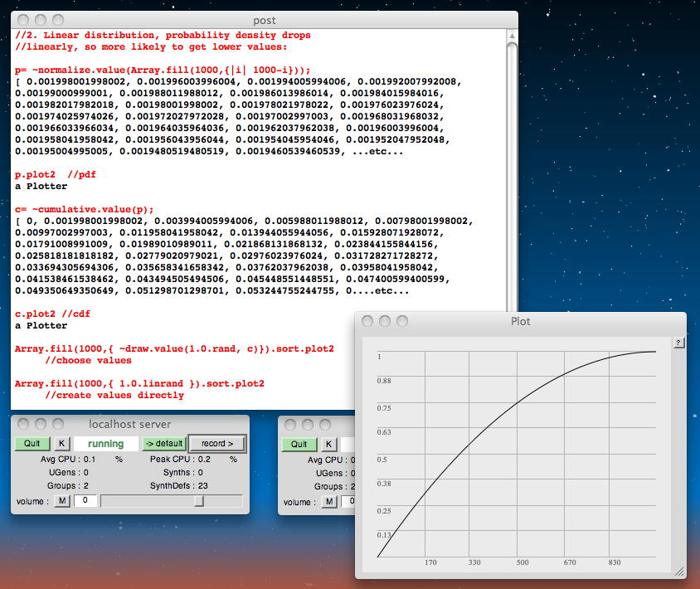Viewport: 700px width, 589px height.
Task: Click Quit in the partially hidden server window
Action: click(x=299, y=444)
